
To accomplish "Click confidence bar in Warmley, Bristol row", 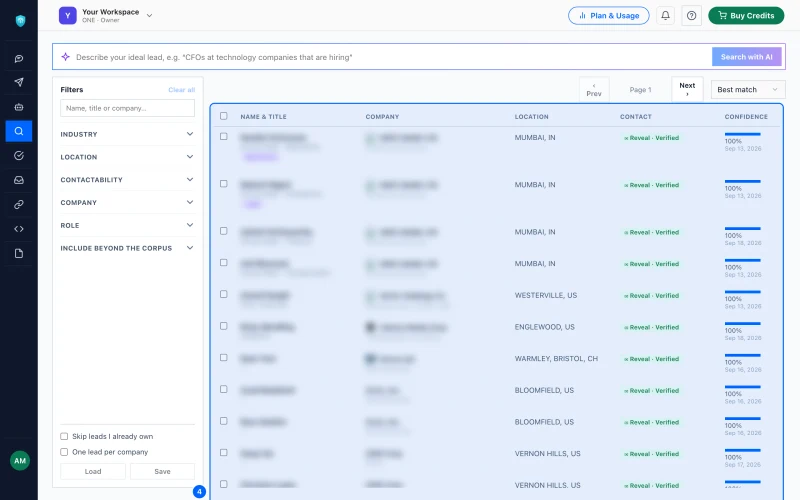I will pos(742,355).
